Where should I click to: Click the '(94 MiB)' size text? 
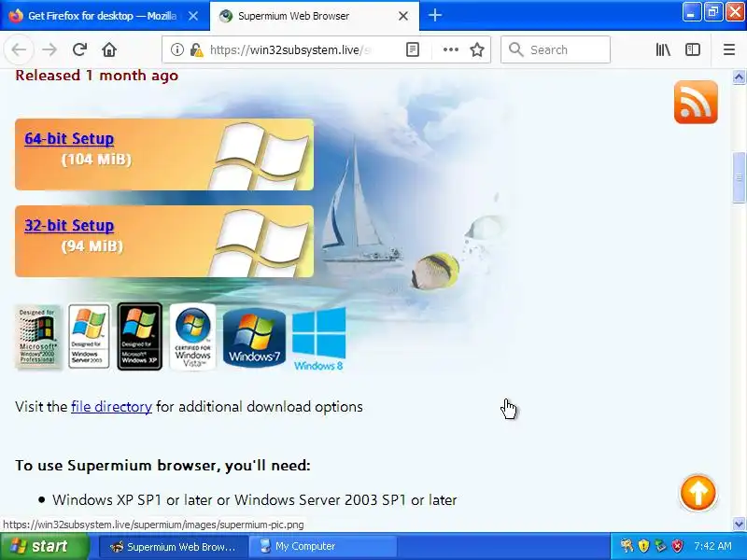(x=92, y=246)
